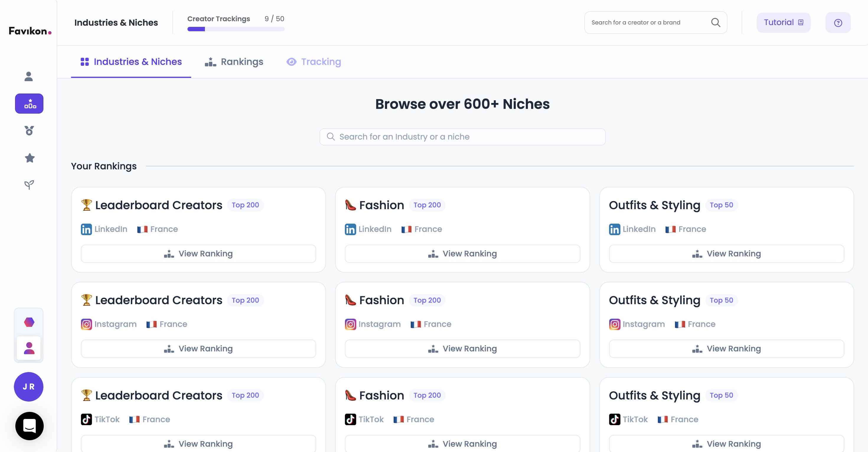Click the medal icon in sidebar
This screenshot has width=868, height=452.
point(29,131)
